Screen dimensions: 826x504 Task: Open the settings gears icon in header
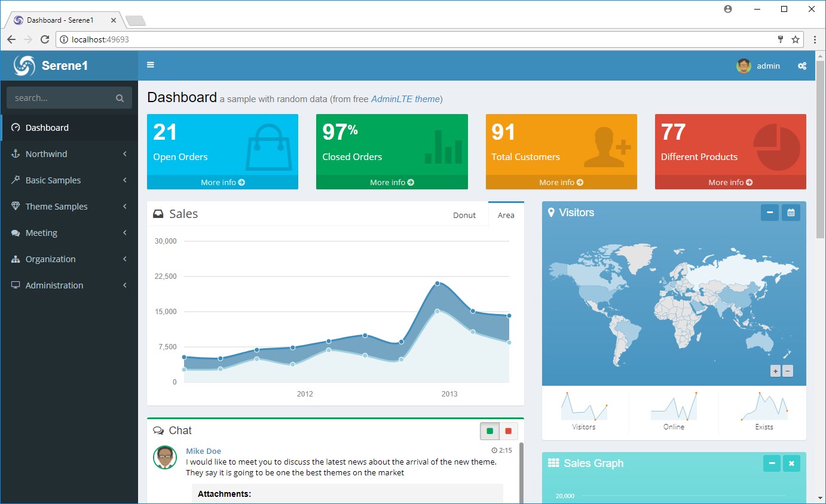pyautogui.click(x=801, y=66)
